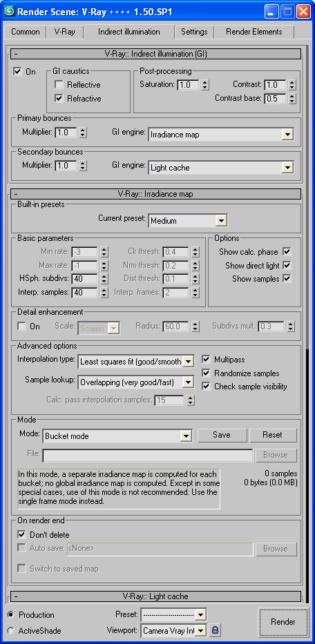Collapse the V-Ray Irradiance map rollout

(x=156, y=193)
